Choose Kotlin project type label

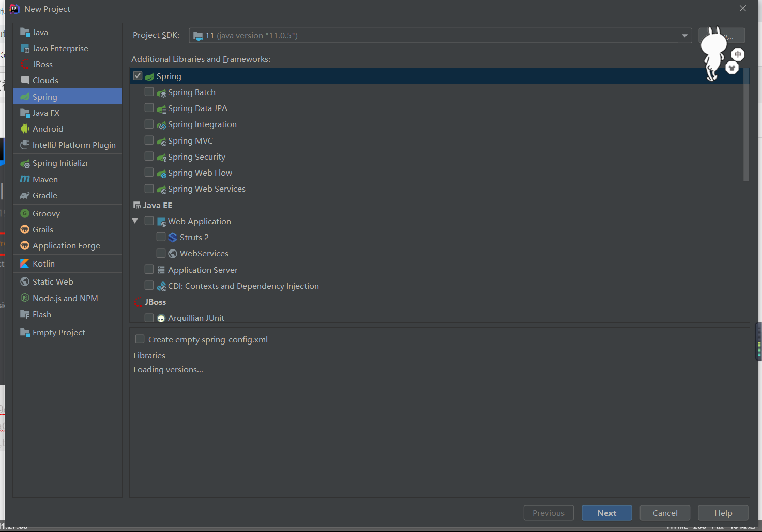tap(43, 263)
